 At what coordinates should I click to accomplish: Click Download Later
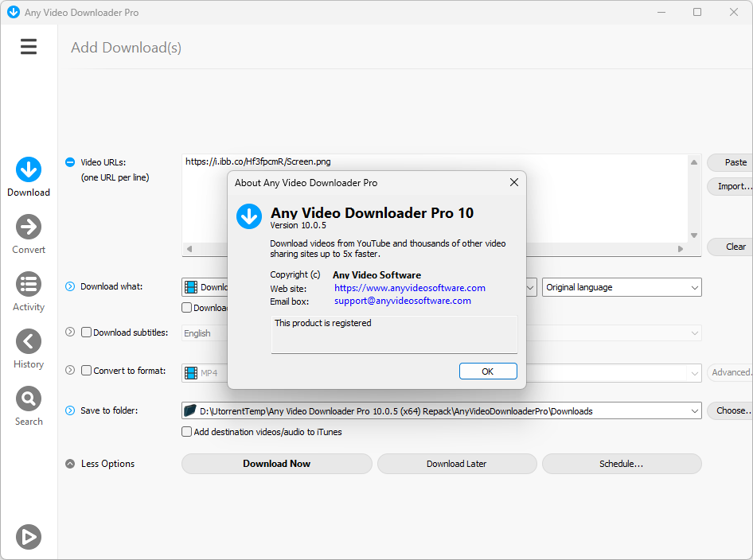point(457,464)
